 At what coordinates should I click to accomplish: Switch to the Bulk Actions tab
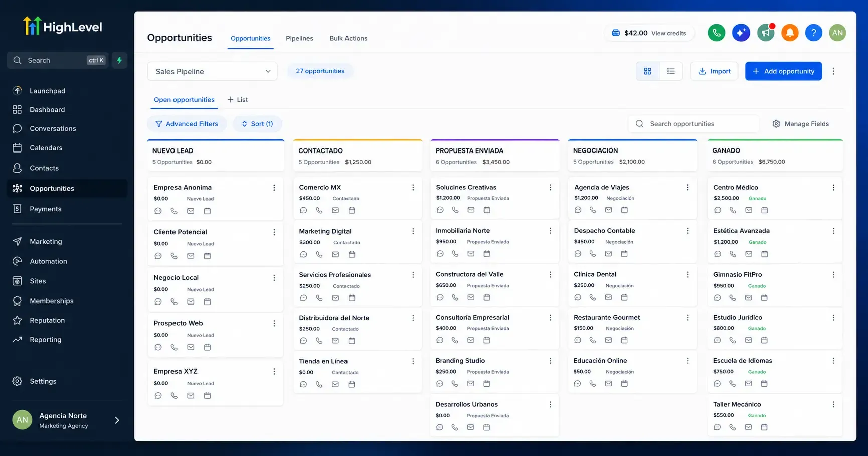(x=349, y=38)
